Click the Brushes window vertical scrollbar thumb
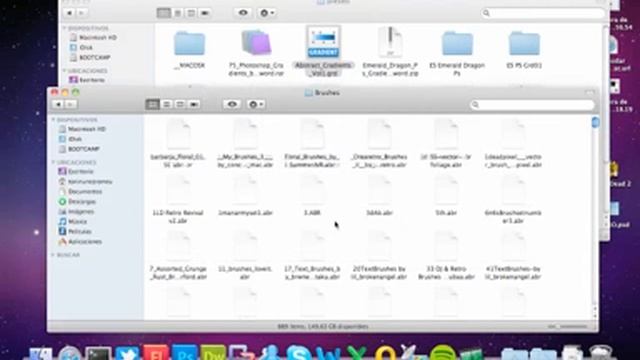640x360 pixels. pyautogui.click(x=595, y=122)
